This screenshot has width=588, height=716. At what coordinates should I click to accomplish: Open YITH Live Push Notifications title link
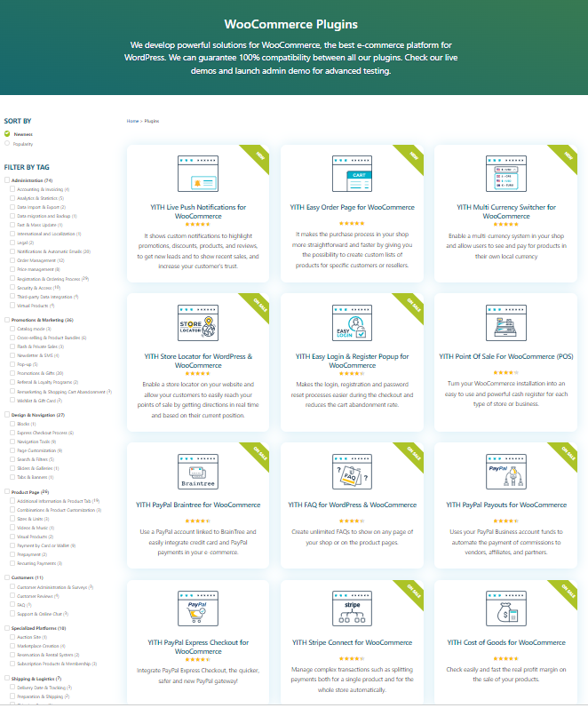point(198,211)
